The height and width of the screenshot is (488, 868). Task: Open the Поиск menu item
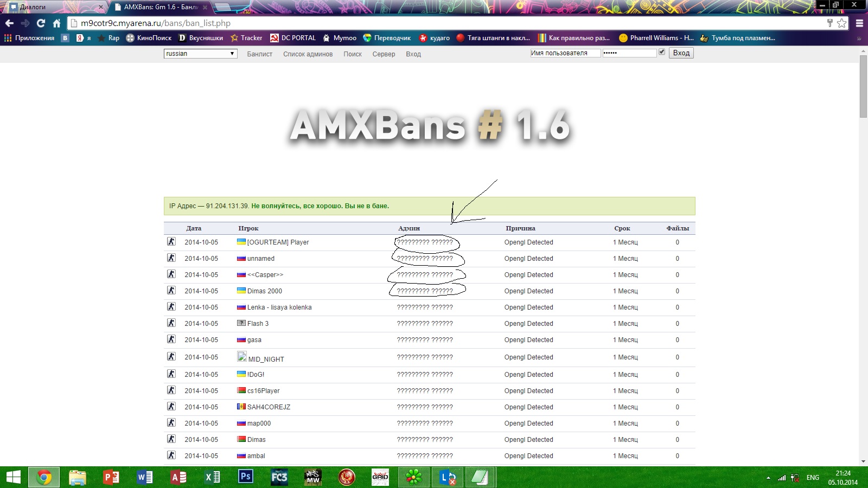tap(353, 54)
